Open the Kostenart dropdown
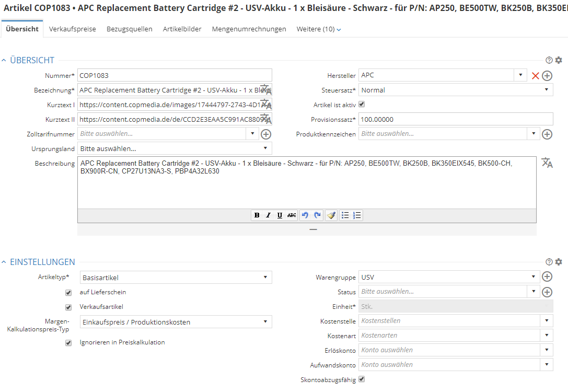The width and height of the screenshot is (568, 392). tap(547, 336)
